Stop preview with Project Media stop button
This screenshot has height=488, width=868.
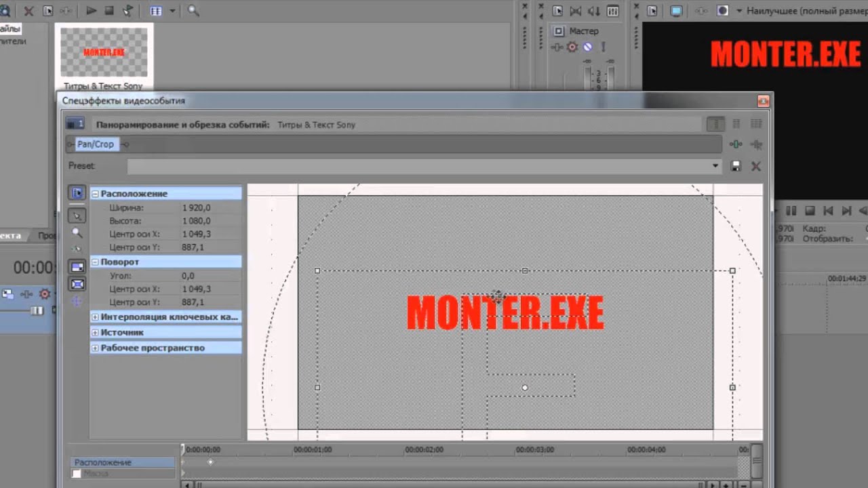coord(109,11)
